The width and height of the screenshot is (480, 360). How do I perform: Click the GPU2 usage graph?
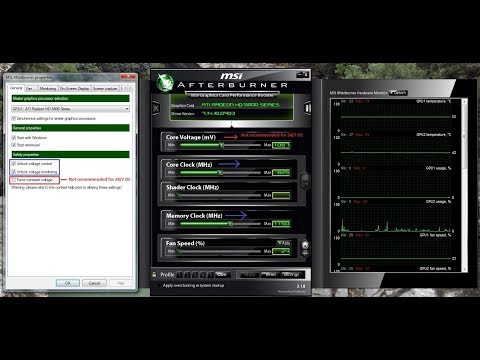pyautogui.click(x=396, y=217)
